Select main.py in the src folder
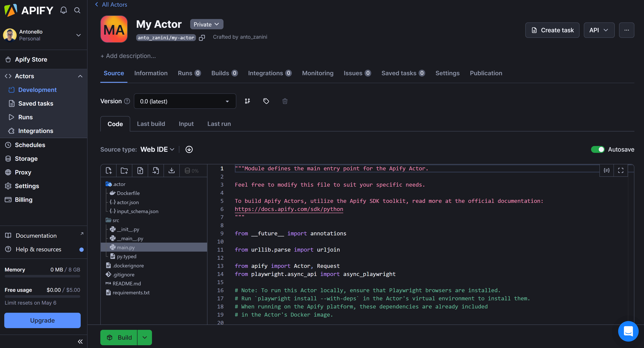This screenshot has height=348, width=644. [126, 247]
